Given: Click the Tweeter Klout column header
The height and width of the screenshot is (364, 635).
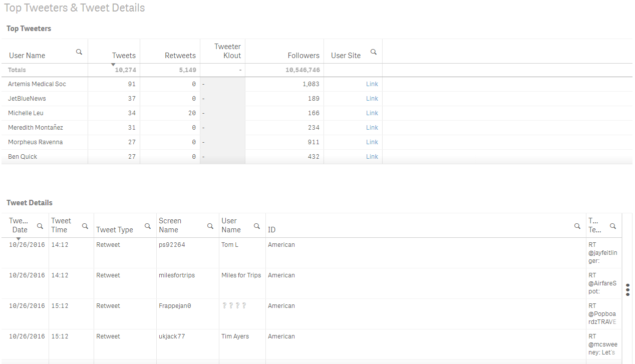Looking at the screenshot, I should tap(227, 51).
